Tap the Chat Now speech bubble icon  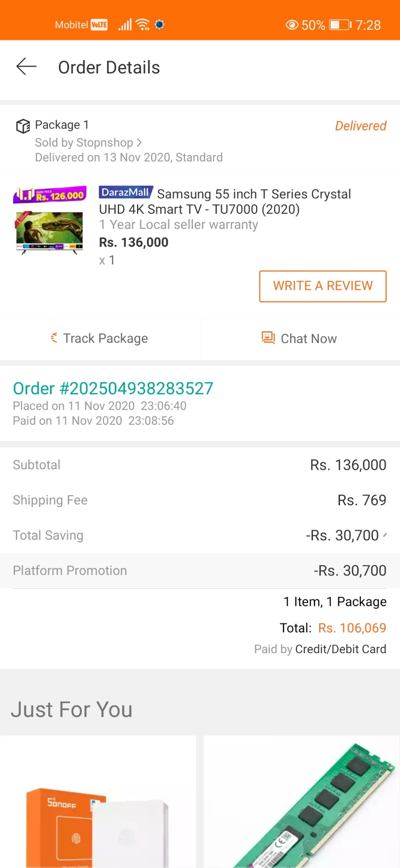click(268, 338)
